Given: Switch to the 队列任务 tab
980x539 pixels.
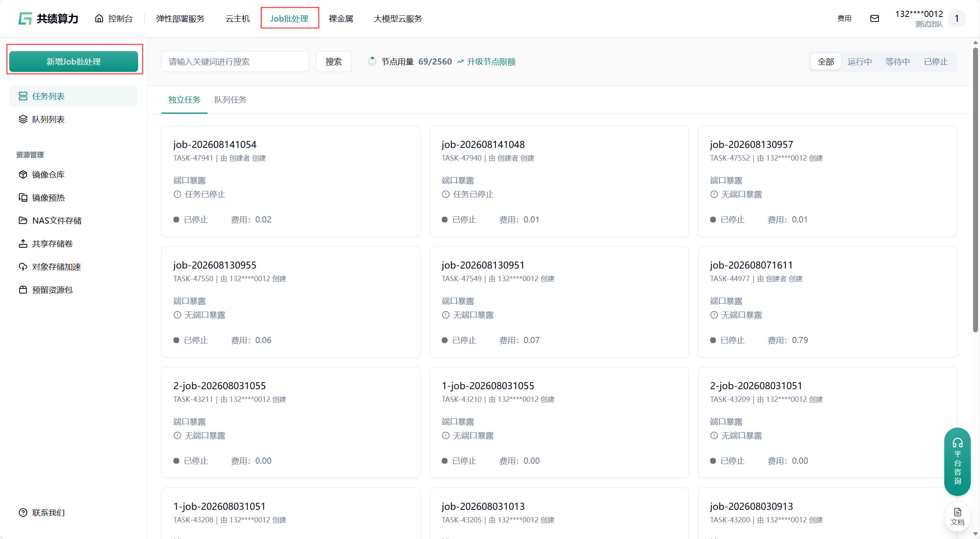Looking at the screenshot, I should tap(230, 100).
